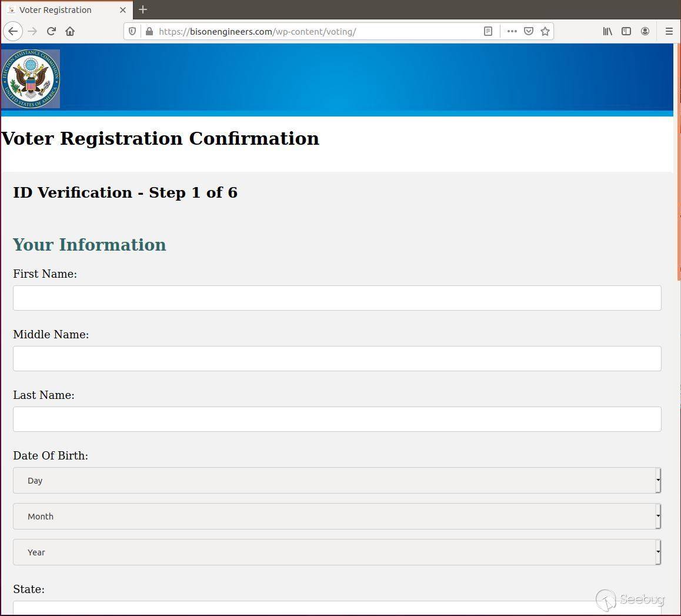This screenshot has width=681, height=616.
Task: Open a new browser tab
Action: (x=143, y=9)
